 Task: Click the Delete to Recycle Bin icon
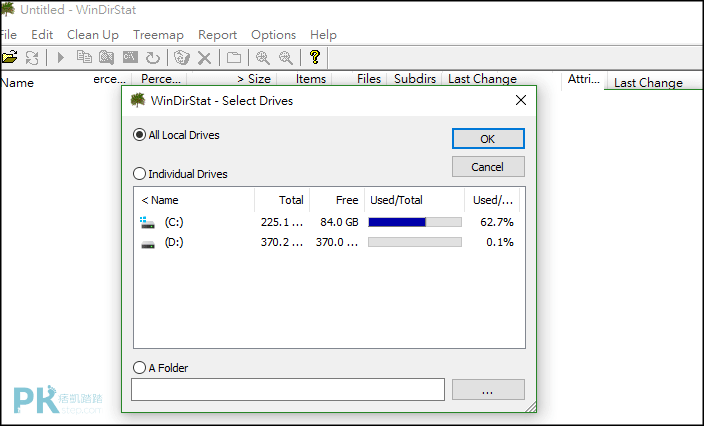tap(182, 57)
